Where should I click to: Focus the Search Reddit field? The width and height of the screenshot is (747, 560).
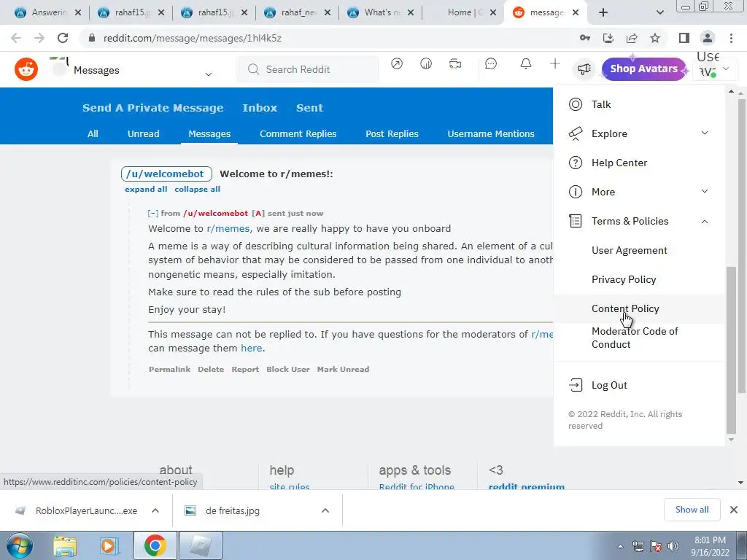(308, 69)
